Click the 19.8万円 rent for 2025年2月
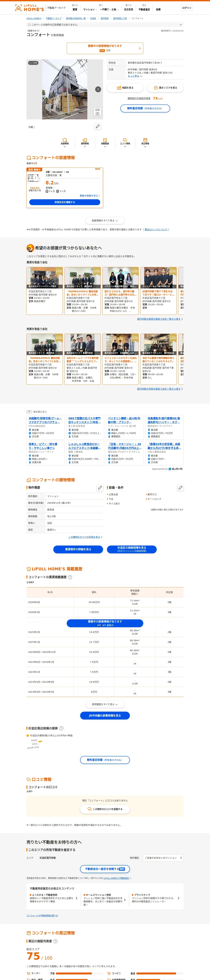The width and height of the screenshot is (210, 980). (94, 632)
